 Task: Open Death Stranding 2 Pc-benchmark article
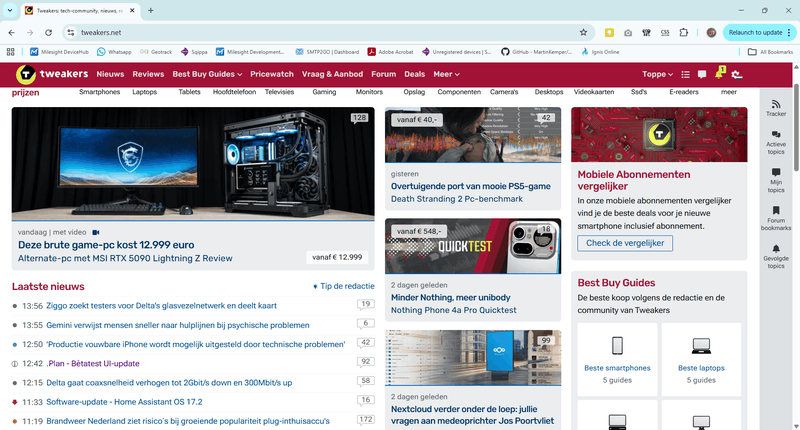coord(457,199)
